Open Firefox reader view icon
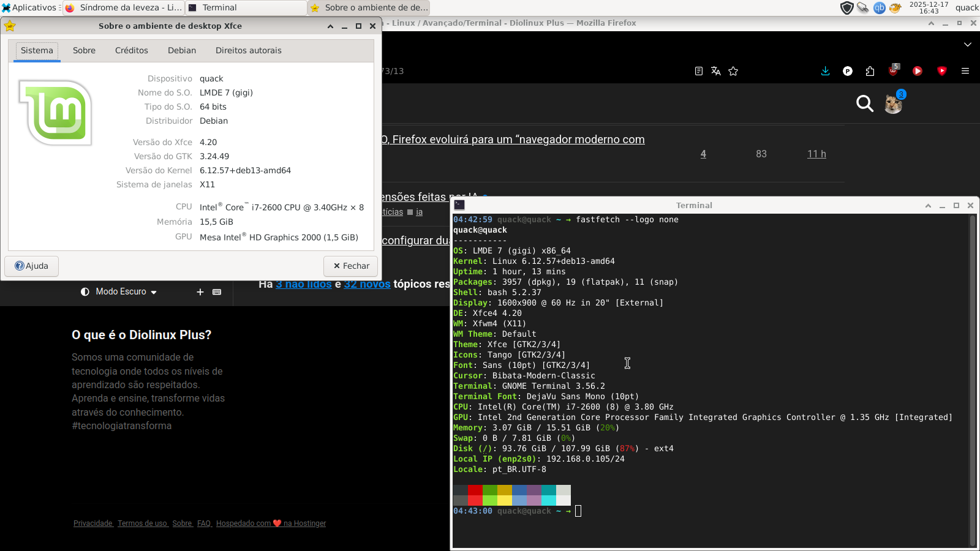Viewport: 980px width, 551px height. pos(699,71)
